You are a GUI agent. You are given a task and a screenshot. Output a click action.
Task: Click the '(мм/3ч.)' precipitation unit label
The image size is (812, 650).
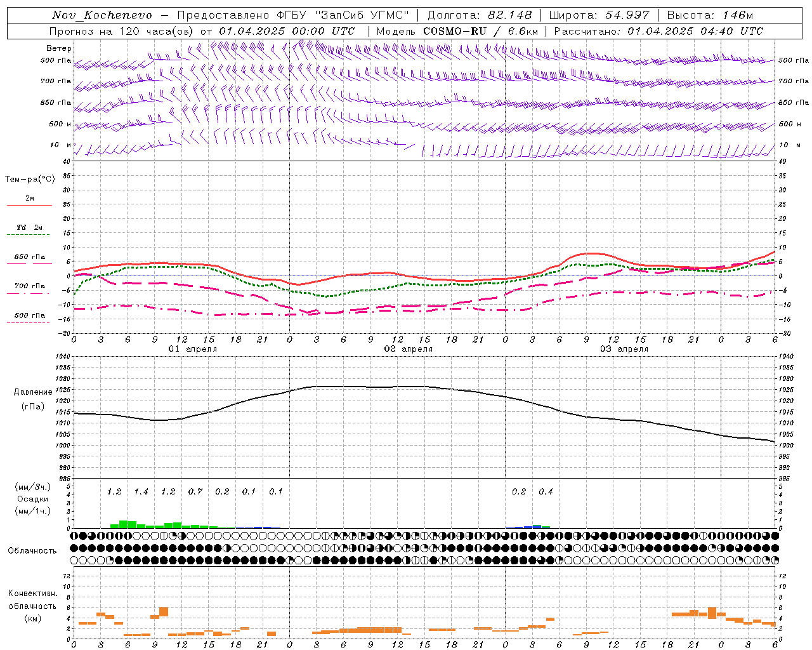[x=32, y=487]
